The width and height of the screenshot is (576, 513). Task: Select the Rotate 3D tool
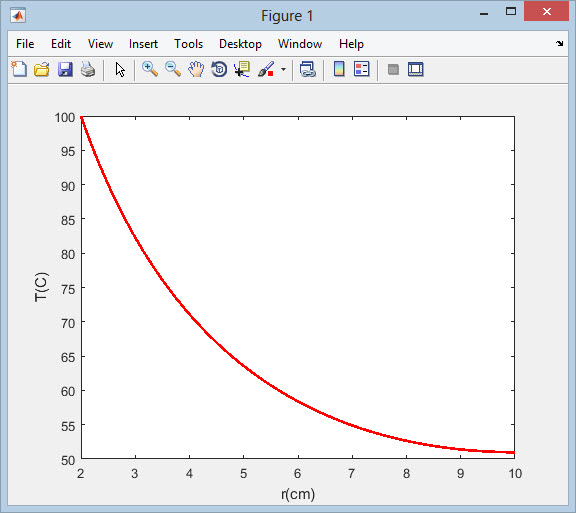pyautogui.click(x=219, y=69)
